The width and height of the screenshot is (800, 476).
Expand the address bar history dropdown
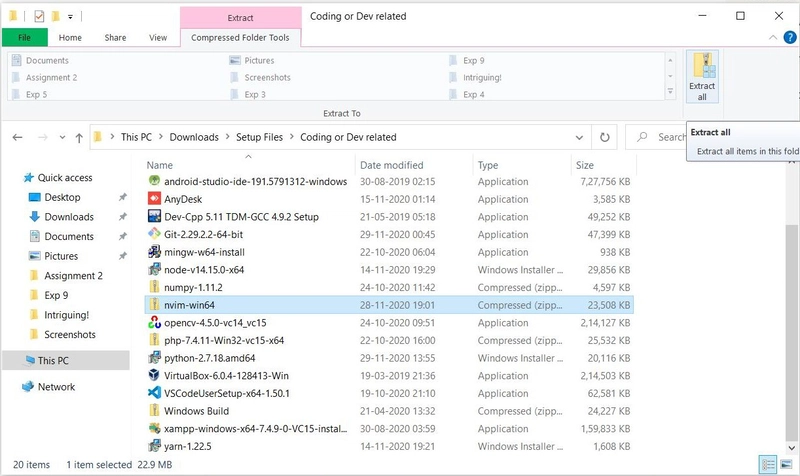[x=579, y=137]
